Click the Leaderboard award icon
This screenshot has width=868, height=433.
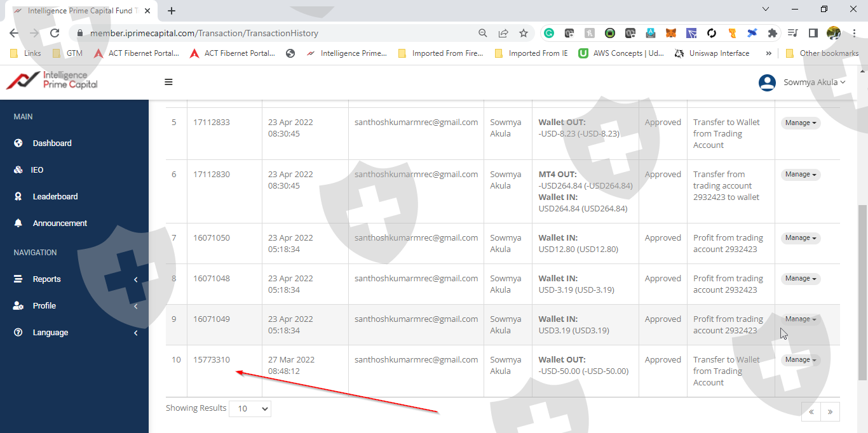click(x=18, y=197)
